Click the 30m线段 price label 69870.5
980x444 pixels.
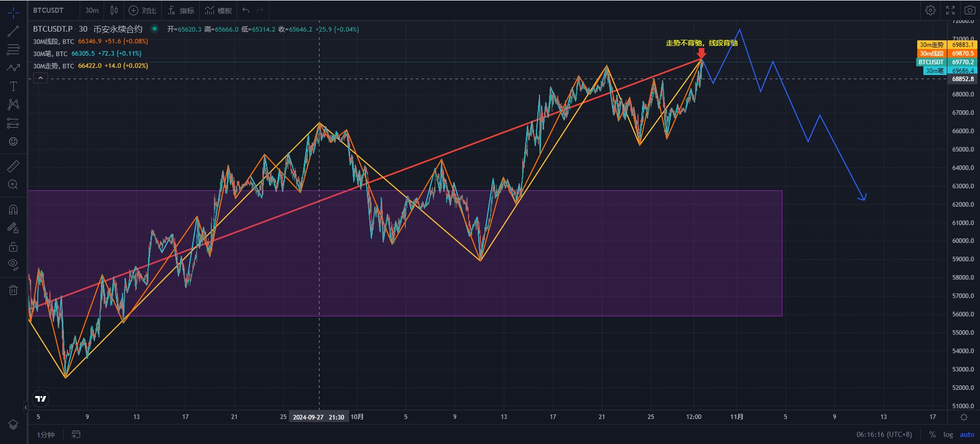tap(947, 54)
